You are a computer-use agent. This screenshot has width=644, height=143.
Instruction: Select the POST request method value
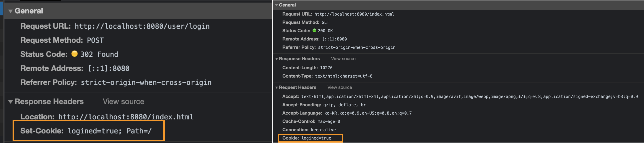(x=95, y=40)
